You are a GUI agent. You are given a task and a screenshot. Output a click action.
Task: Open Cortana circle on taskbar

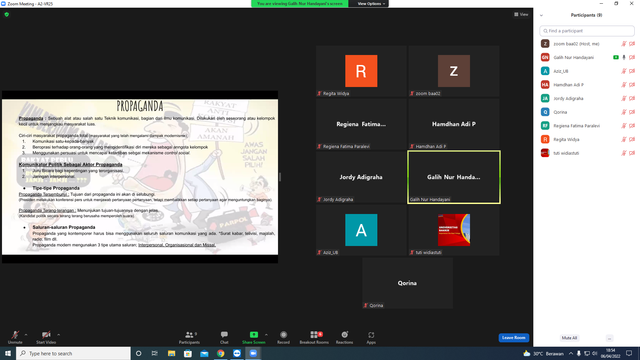point(138,353)
